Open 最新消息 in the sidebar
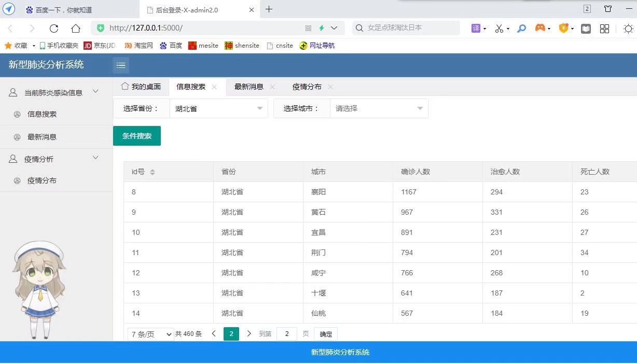Viewport: 637px width, 364px height. [42, 137]
